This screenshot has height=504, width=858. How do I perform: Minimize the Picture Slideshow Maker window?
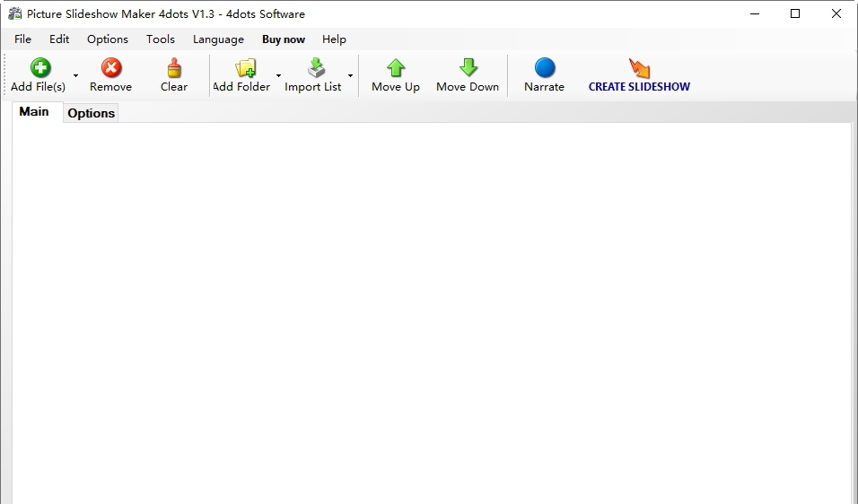point(755,13)
